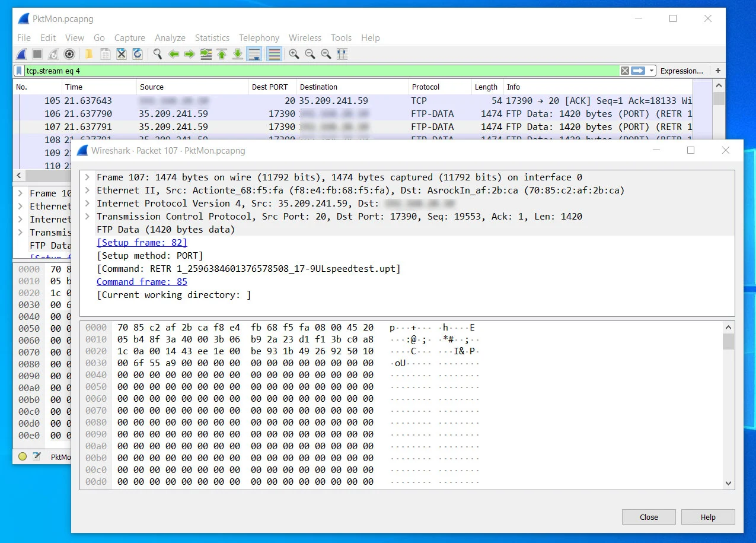
Task: Apply display filter with blue arrow
Action: coord(638,71)
